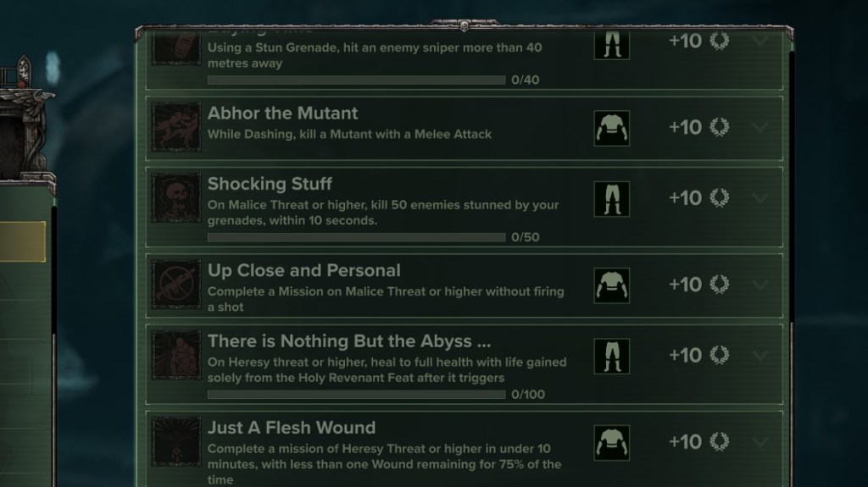868x487 pixels.
Task: Click the Abyss penance 0/100 progress bar
Action: pyautogui.click(x=356, y=395)
